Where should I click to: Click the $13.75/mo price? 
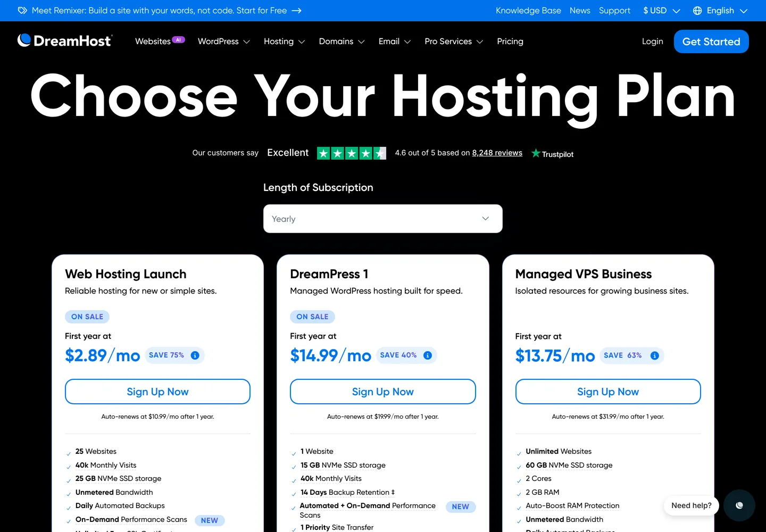[555, 355]
